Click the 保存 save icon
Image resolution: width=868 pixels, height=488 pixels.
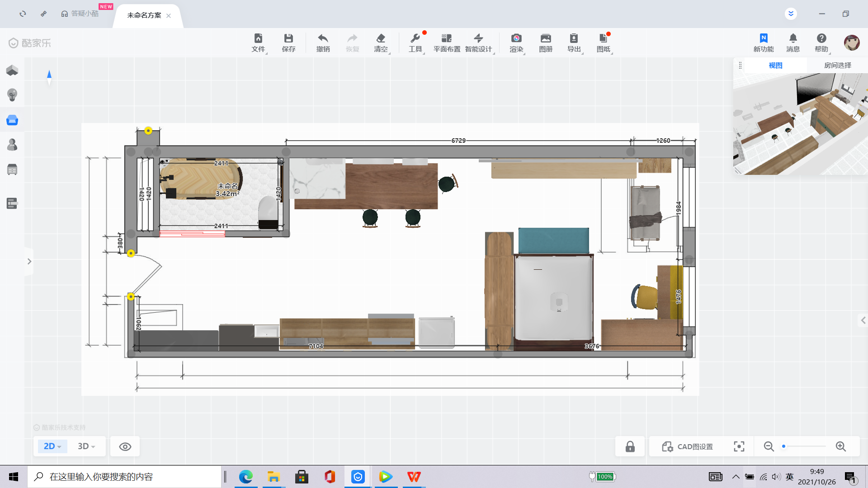[288, 43]
